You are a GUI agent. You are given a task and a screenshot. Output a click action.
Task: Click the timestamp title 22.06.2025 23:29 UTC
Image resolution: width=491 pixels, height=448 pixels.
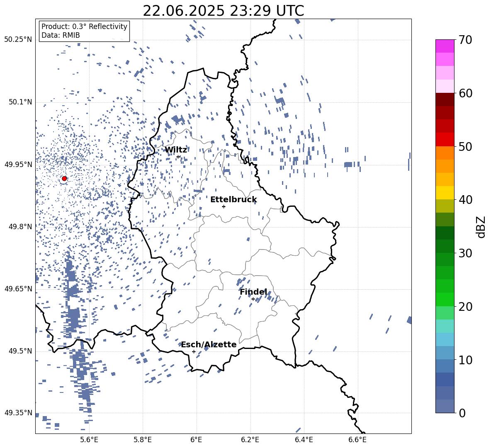pyautogui.click(x=224, y=11)
